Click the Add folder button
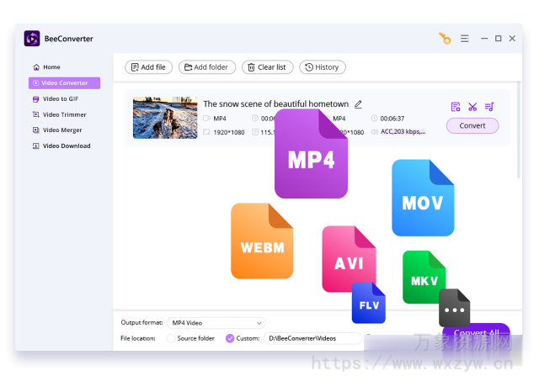 point(207,67)
